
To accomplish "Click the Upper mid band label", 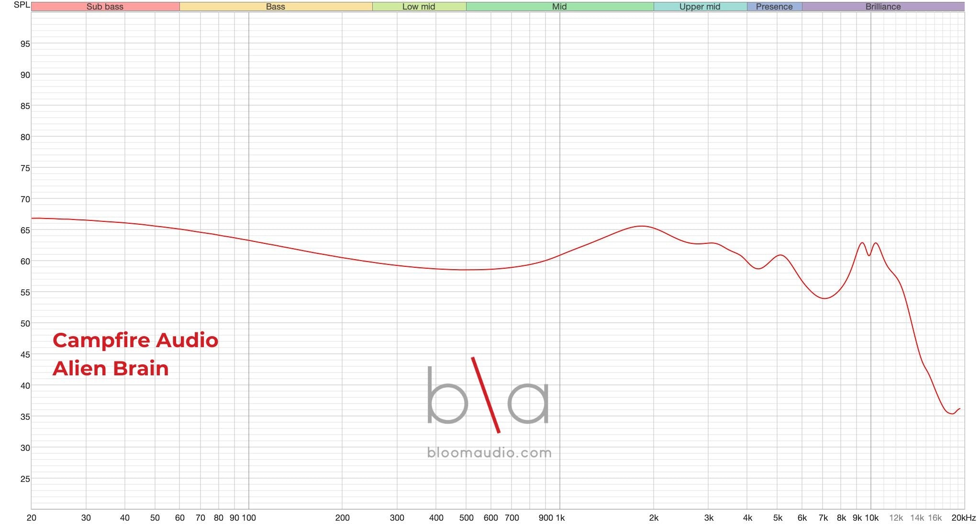I will (699, 7).
